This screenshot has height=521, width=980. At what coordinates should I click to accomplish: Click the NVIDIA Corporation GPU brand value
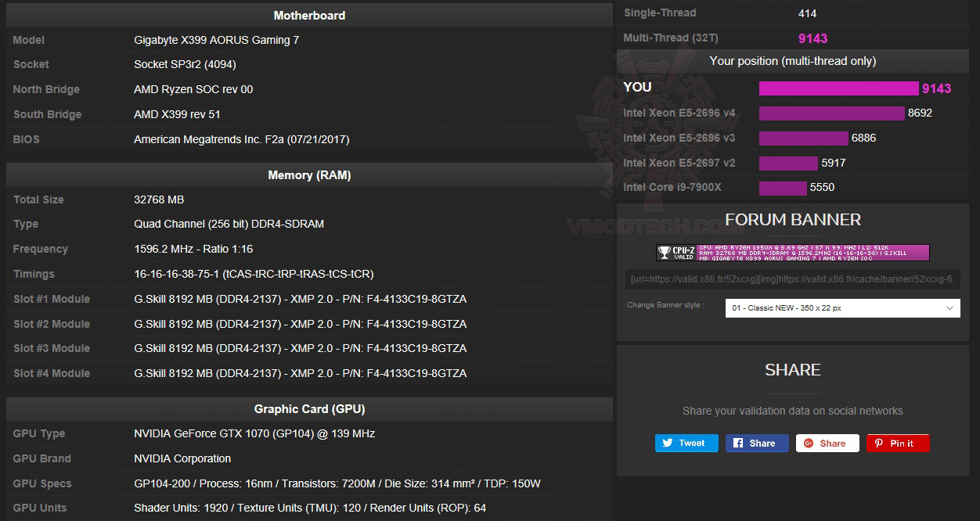point(182,458)
